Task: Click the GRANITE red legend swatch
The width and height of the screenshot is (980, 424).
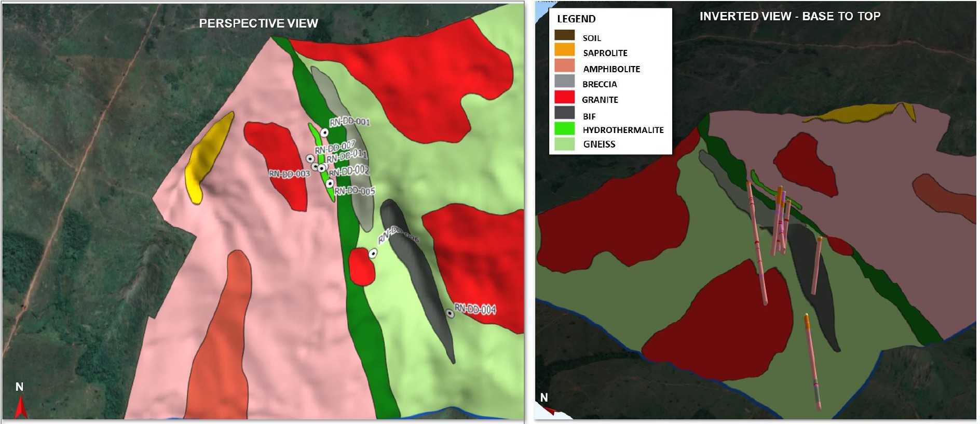Action: 564,97
